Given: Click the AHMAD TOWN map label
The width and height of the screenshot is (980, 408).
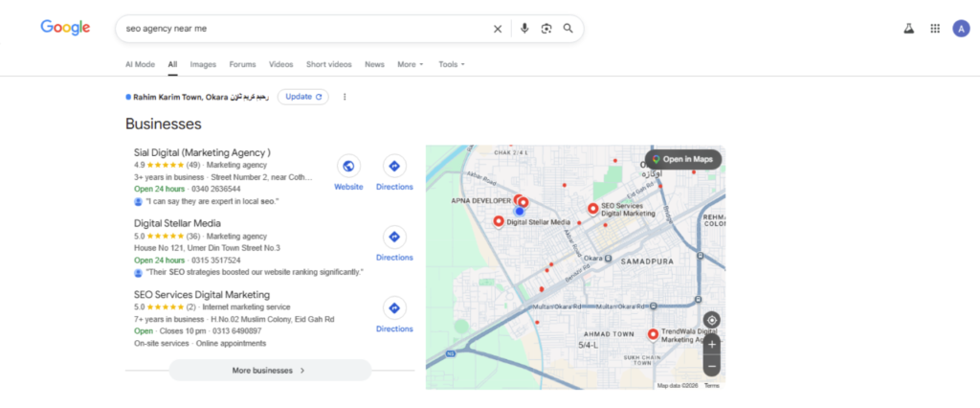Looking at the screenshot, I should click(x=608, y=334).
